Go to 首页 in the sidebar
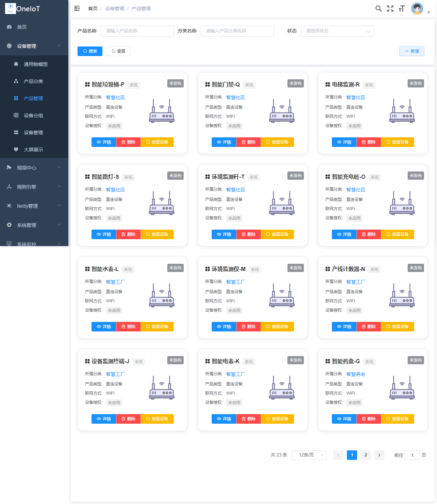The height and width of the screenshot is (504, 437). click(x=34, y=27)
